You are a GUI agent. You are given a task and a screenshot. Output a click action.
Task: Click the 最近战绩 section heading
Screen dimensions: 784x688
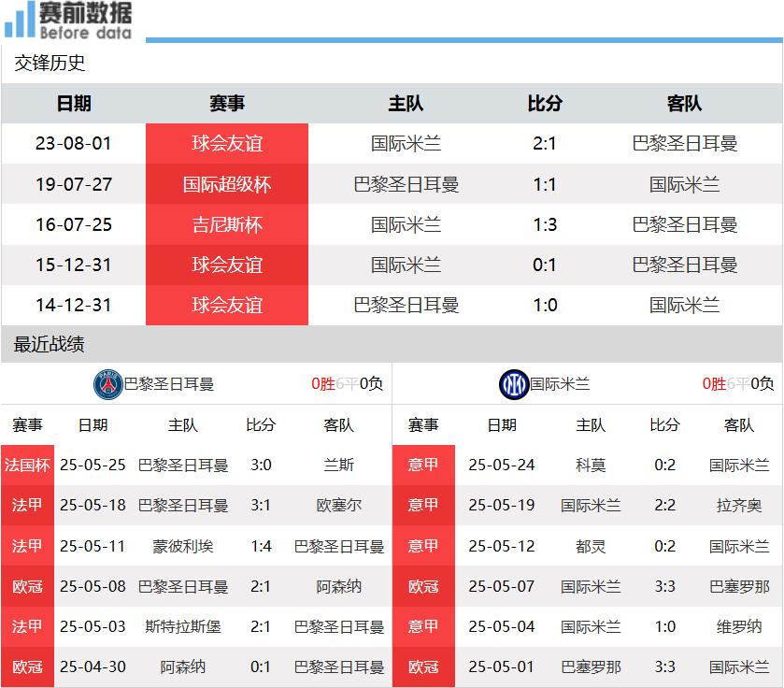(x=49, y=344)
